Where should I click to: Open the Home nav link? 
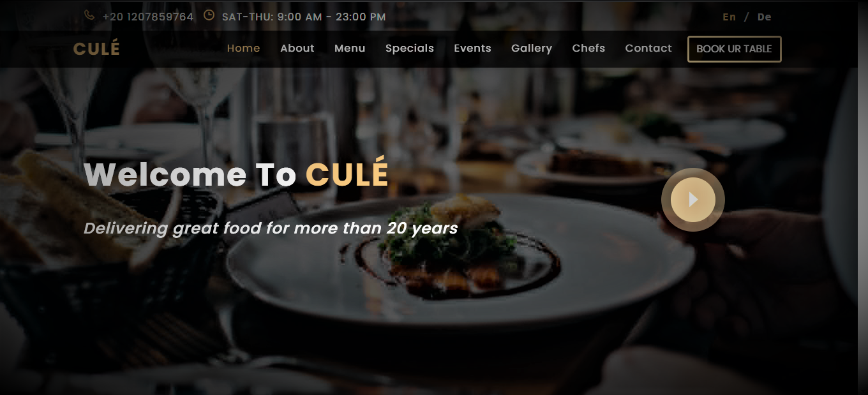tap(244, 48)
